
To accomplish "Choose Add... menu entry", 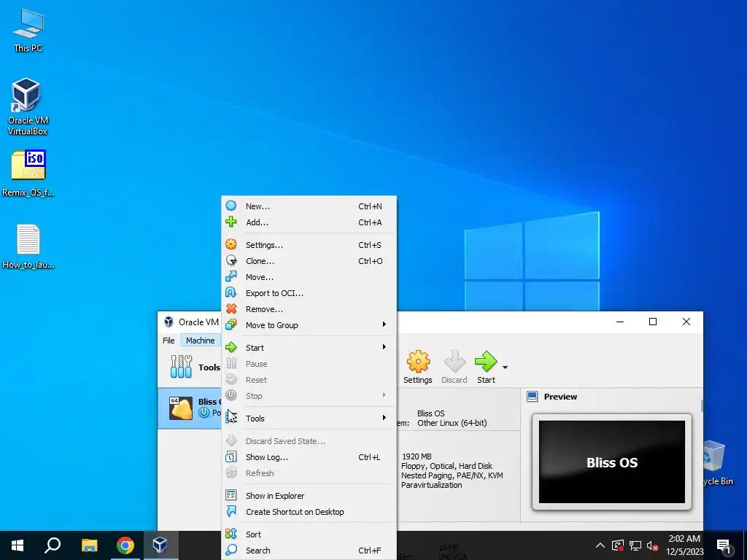I will (x=309, y=222).
